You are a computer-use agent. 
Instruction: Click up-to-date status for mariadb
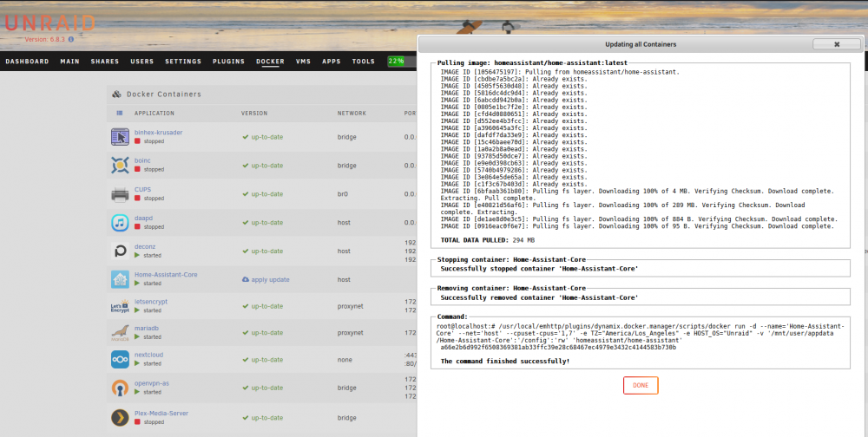tap(262, 333)
